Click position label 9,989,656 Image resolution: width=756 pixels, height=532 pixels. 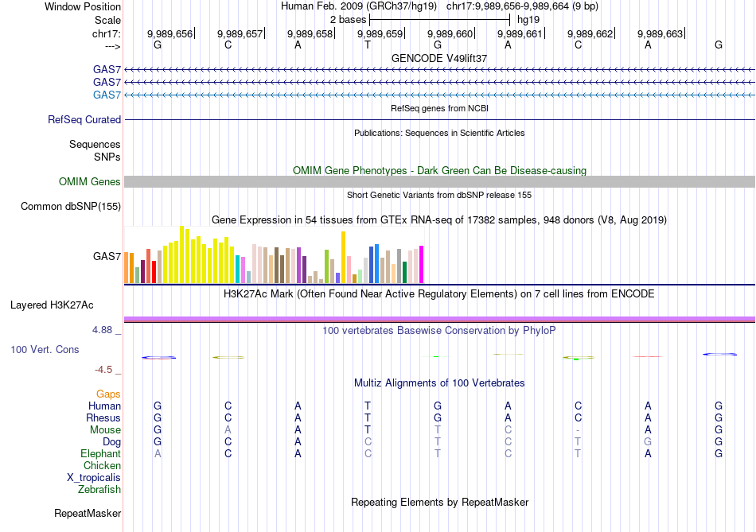pyautogui.click(x=170, y=33)
